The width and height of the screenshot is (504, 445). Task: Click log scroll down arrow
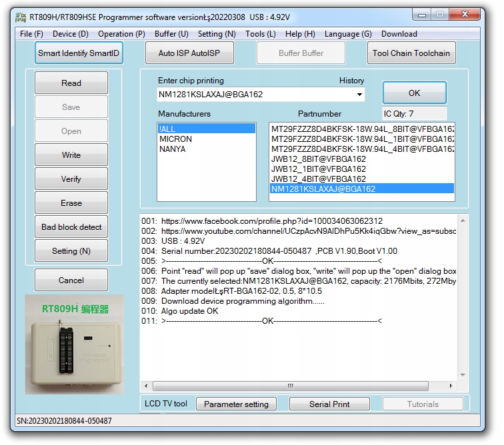coord(463,375)
